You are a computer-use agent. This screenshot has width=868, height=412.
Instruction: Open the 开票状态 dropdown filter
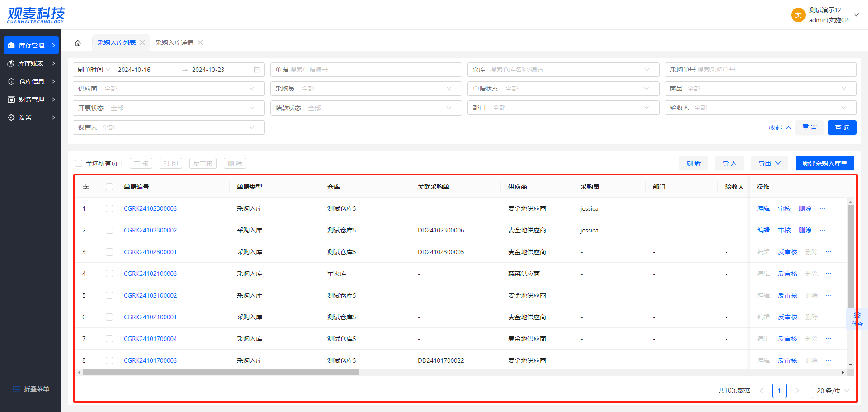click(x=169, y=108)
